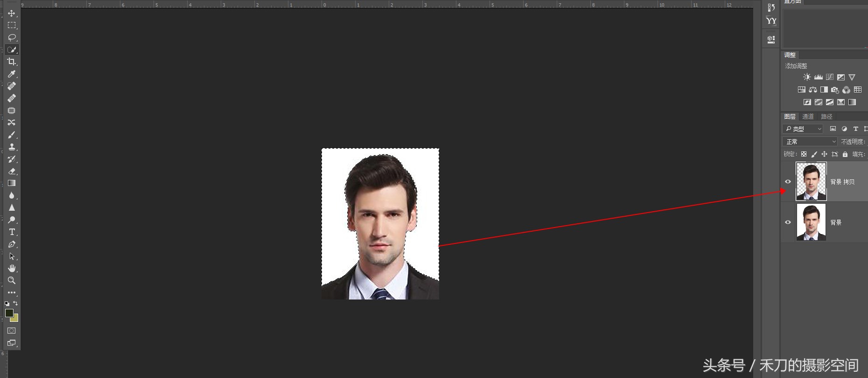
Task: Select the Move tool
Action: [12, 14]
